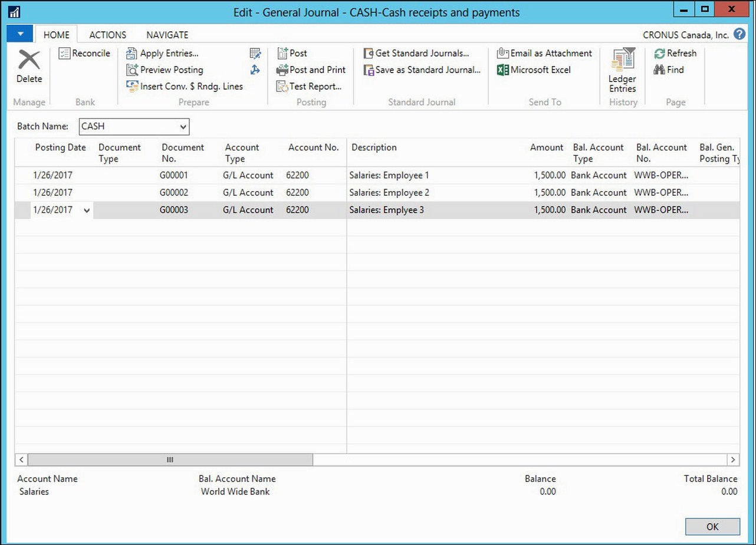Run Preview Posting

tap(165, 70)
